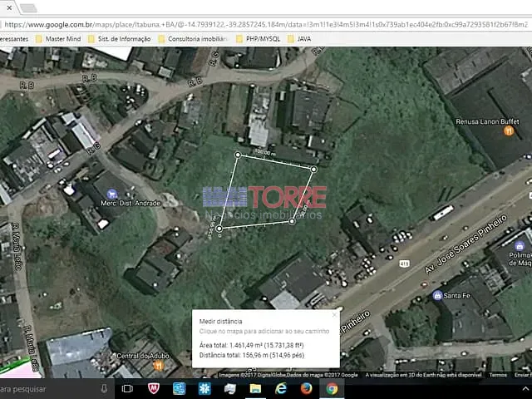Screen dimensions: 532x399
Task: Close the Medir distância popup
Action: click(x=334, y=315)
